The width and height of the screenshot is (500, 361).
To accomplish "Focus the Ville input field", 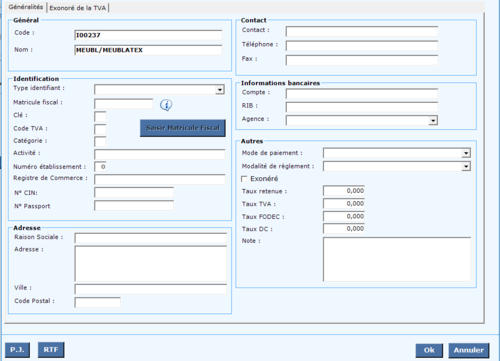I will point(151,289).
